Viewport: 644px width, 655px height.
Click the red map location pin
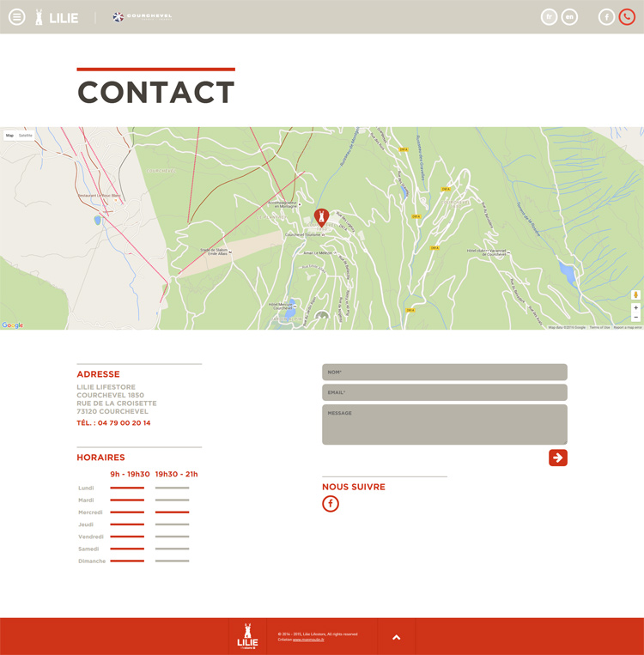pyautogui.click(x=322, y=216)
